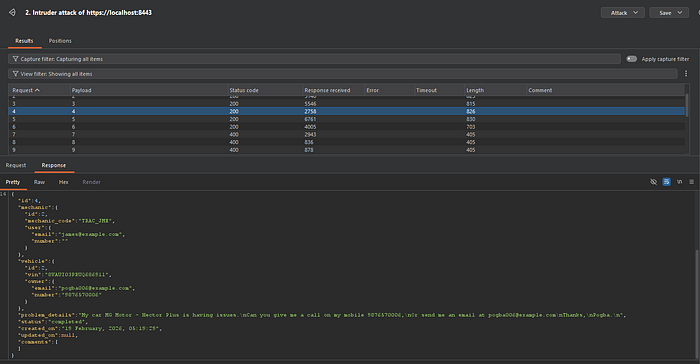Viewport: 700px width, 364px height.
Task: Select the highlighted result row for request 4
Action: click(x=346, y=111)
